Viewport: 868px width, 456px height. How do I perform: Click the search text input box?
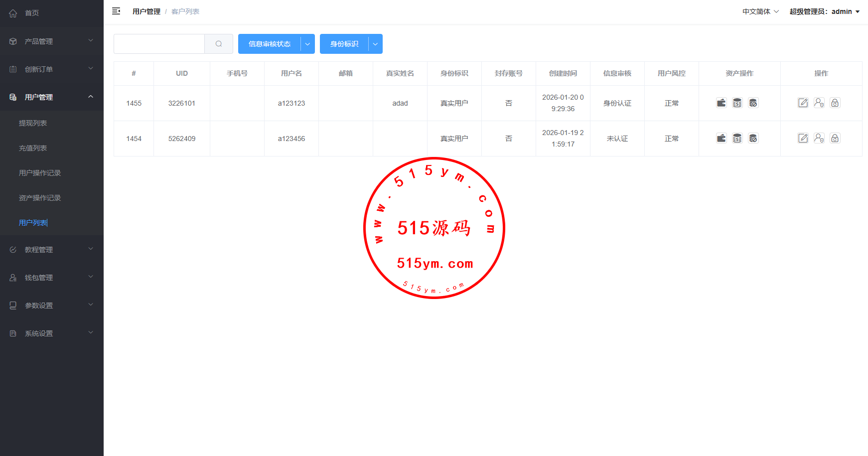[159, 44]
